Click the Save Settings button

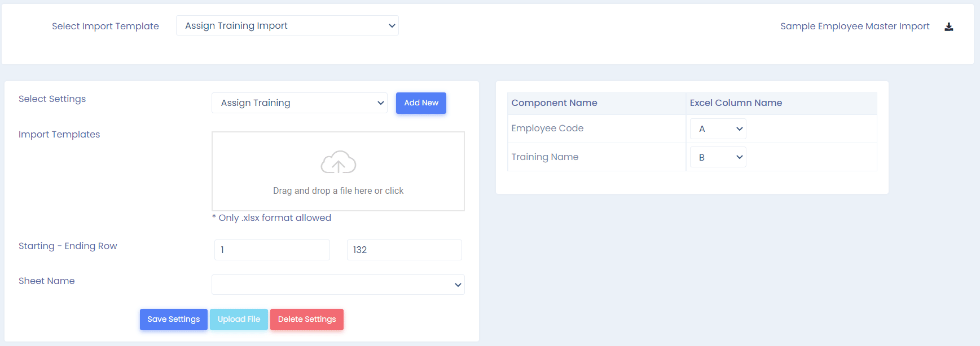point(174,320)
